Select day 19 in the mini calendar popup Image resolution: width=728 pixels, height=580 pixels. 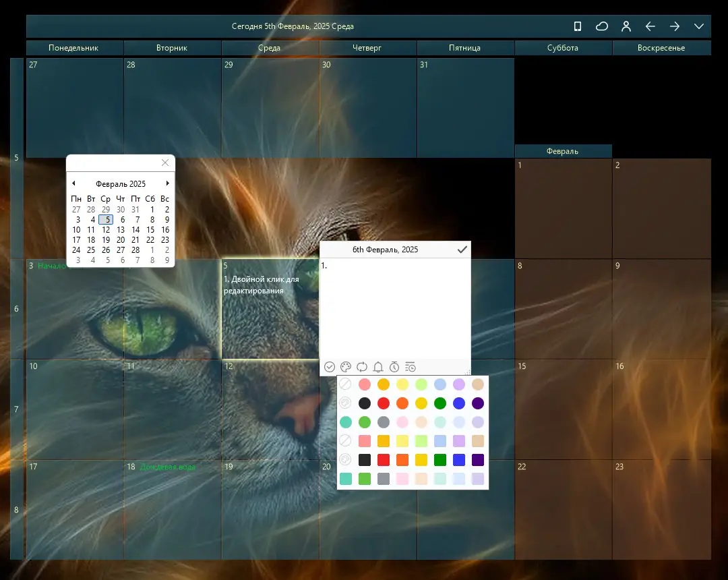tap(106, 239)
